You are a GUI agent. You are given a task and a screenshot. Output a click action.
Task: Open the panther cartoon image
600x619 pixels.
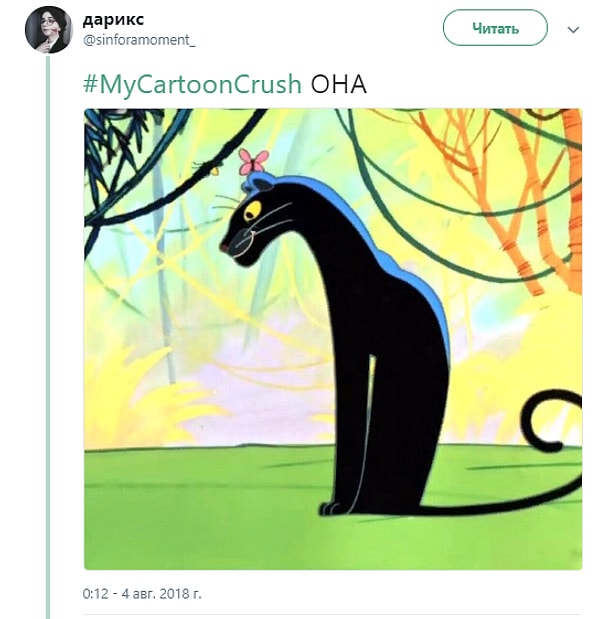[x=332, y=339]
